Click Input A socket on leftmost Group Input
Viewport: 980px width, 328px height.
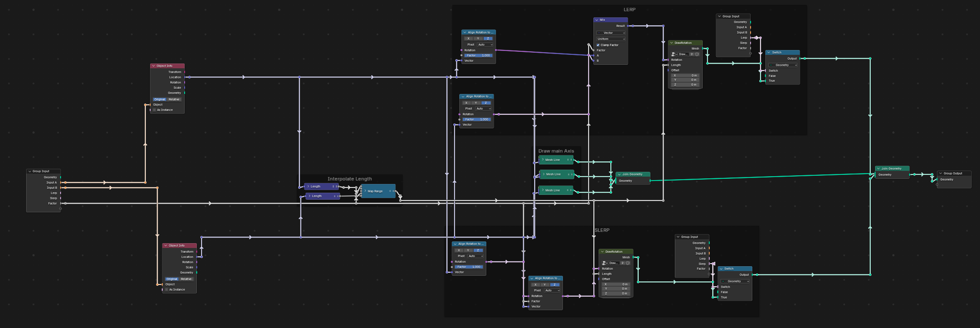(x=61, y=183)
